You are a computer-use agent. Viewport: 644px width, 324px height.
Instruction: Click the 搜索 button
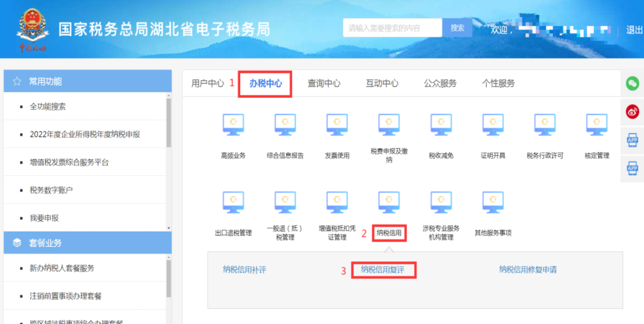coord(457,28)
